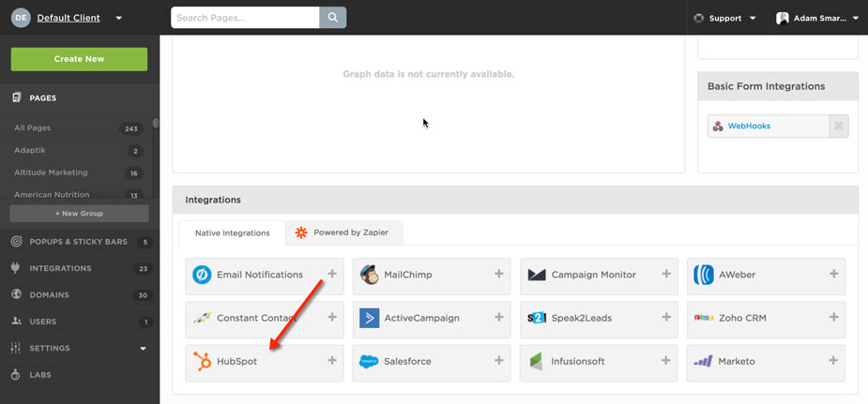Add Email Notifications with plus button
This screenshot has height=404, width=868.
click(332, 274)
